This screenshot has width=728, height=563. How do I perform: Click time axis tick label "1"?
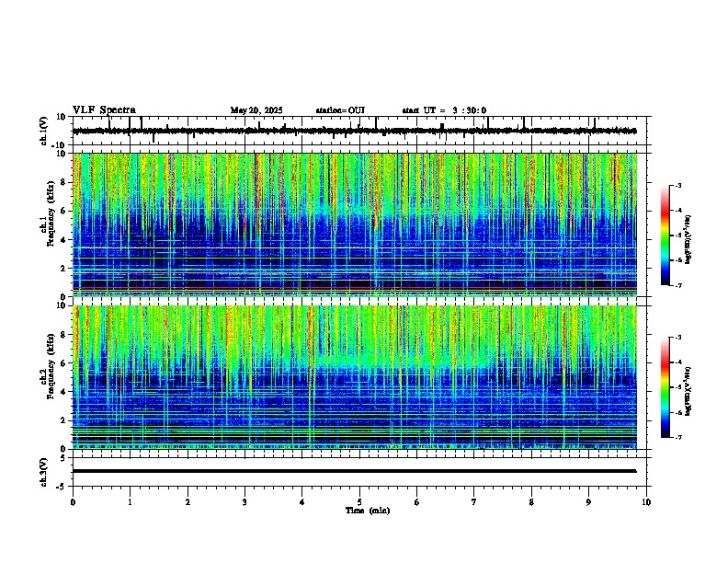[x=130, y=502]
